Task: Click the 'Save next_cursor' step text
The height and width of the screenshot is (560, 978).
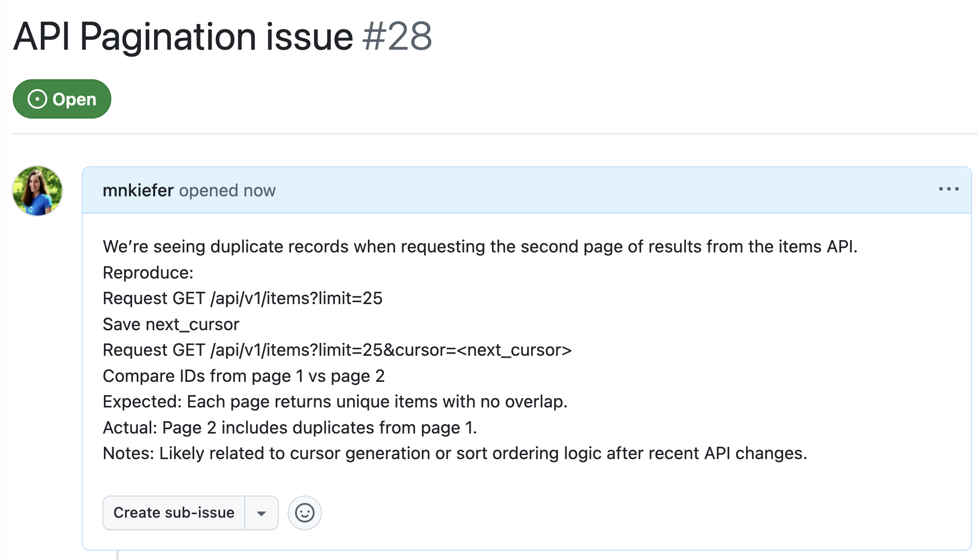Action: [x=170, y=324]
